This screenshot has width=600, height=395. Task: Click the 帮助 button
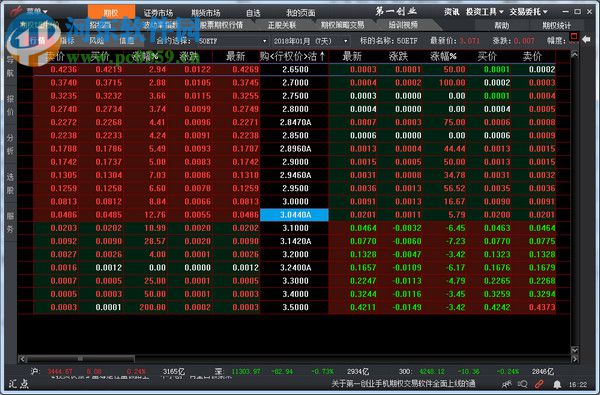pos(502,26)
